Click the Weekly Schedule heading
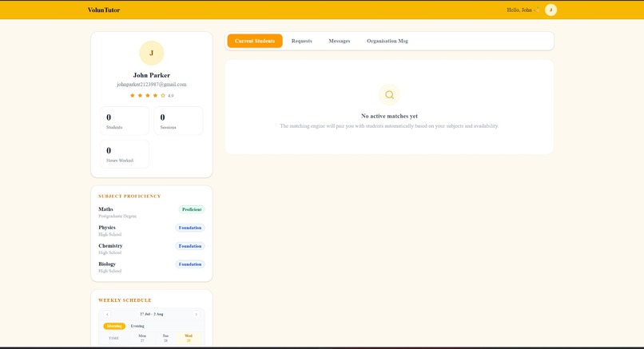Screen dimensions: 644x349 pos(125,300)
